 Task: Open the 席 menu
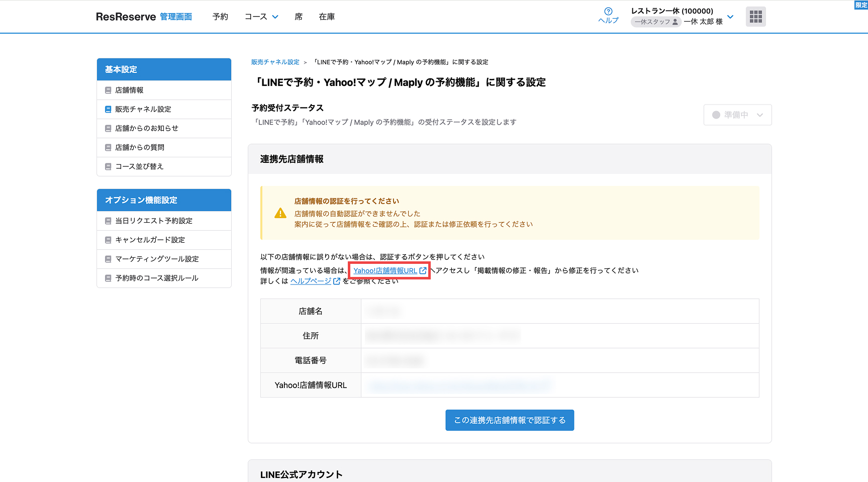click(x=299, y=17)
